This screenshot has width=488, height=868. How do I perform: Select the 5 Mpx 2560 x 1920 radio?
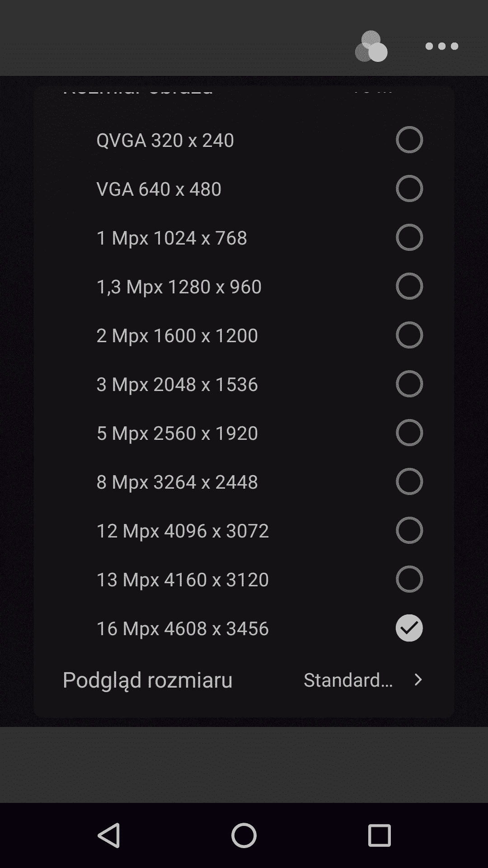[409, 433]
